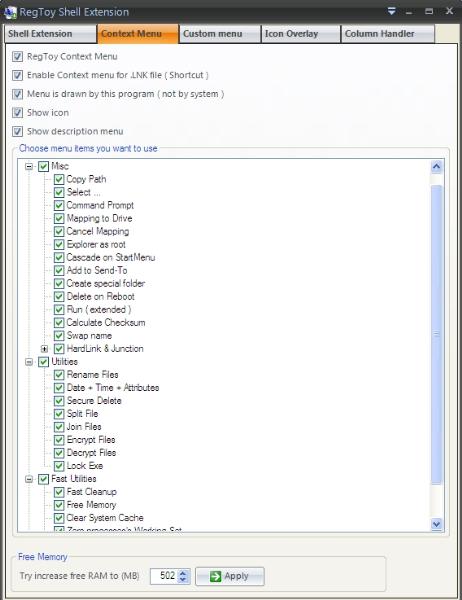Select the Context Menu tab
The height and width of the screenshot is (600, 462).
click(138, 34)
